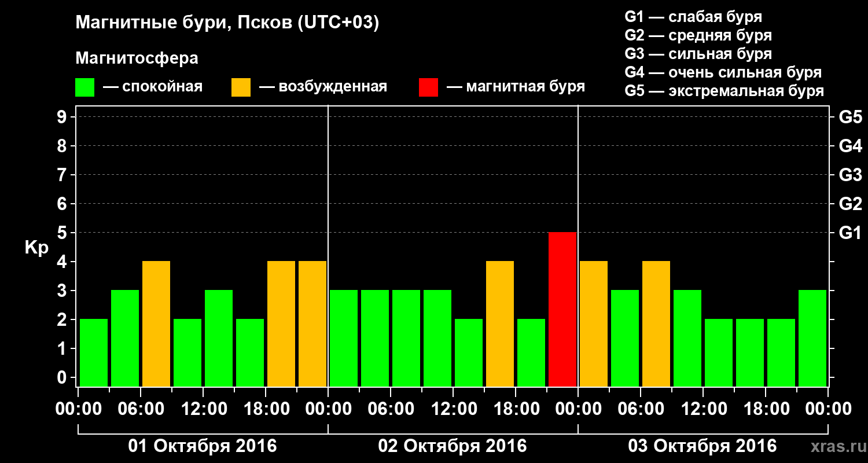868x463 pixels.
Task: Click the "12:00" tick under 01 Октября
Action: 203,409
